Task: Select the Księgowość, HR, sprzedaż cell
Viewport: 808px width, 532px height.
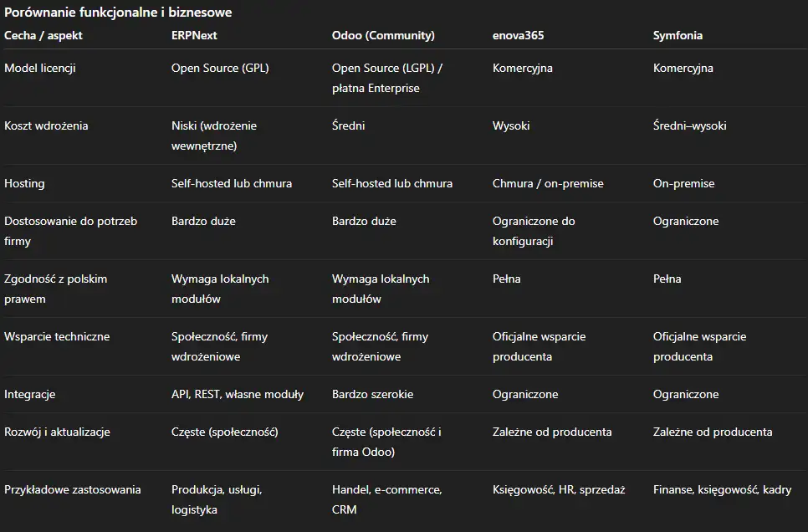Action: [x=559, y=490]
